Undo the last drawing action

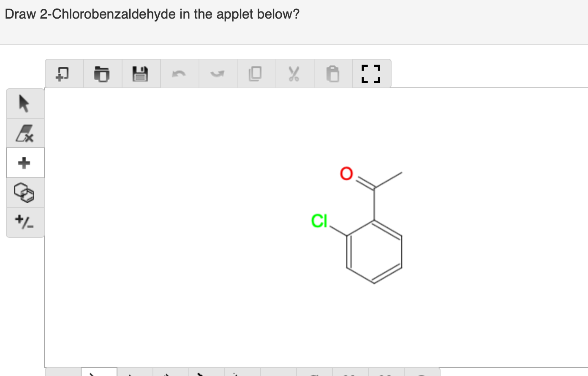pyautogui.click(x=179, y=73)
